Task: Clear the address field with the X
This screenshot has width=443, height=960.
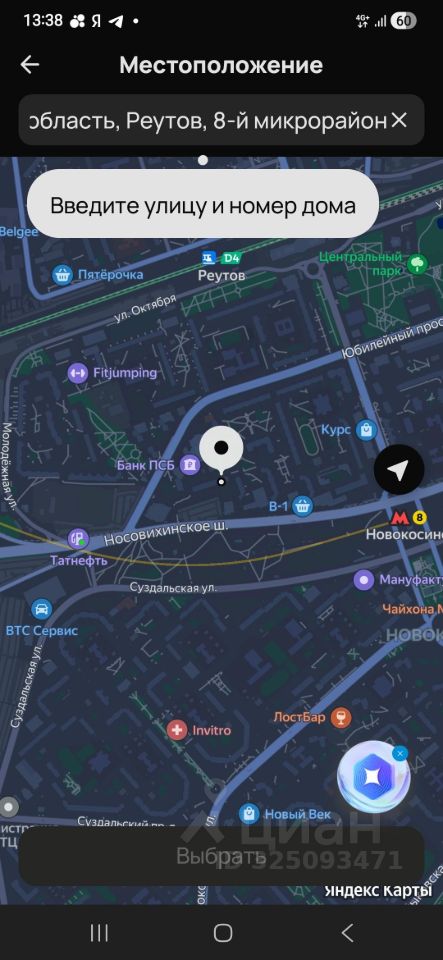Action: coord(399,121)
